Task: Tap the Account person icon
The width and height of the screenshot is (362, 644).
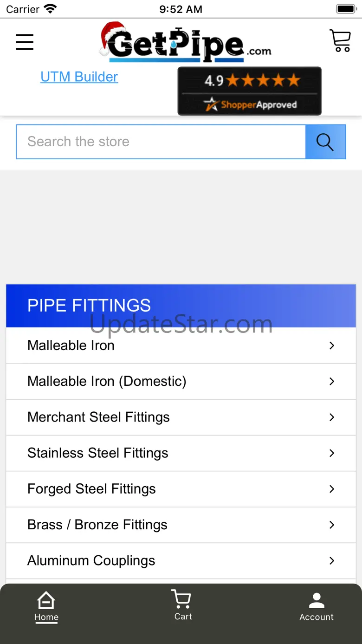Action: [x=317, y=600]
